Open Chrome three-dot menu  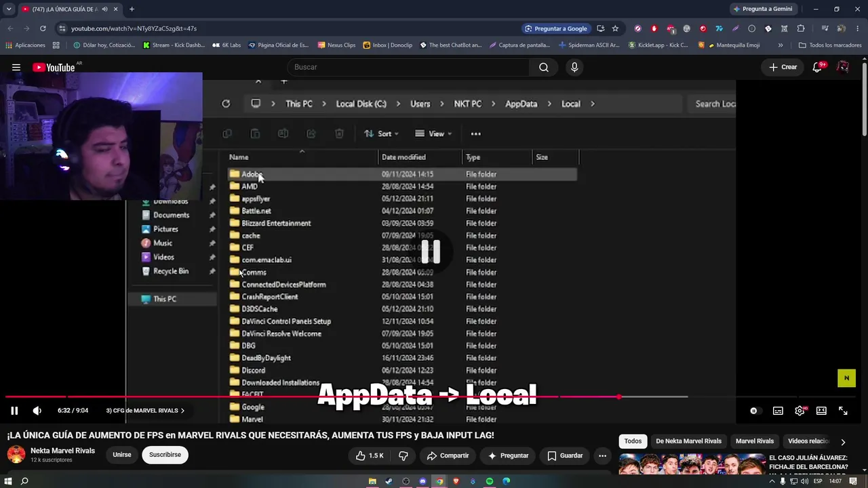tap(858, 28)
